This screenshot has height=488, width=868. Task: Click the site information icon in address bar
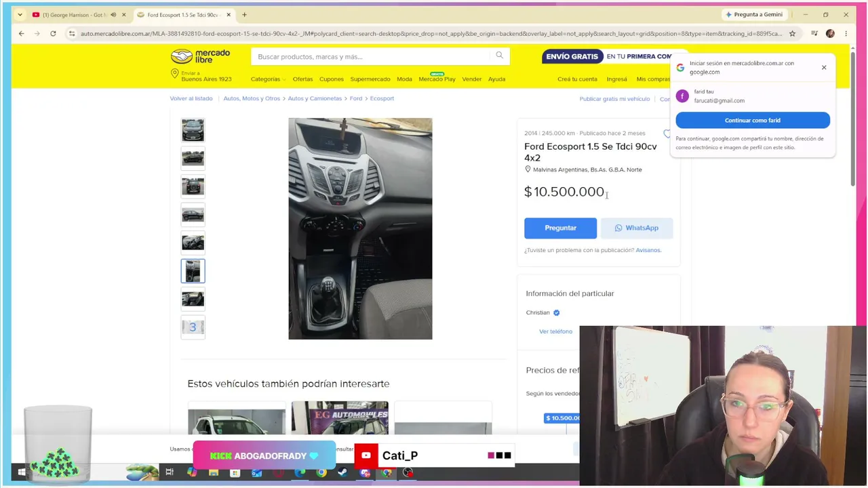(72, 33)
